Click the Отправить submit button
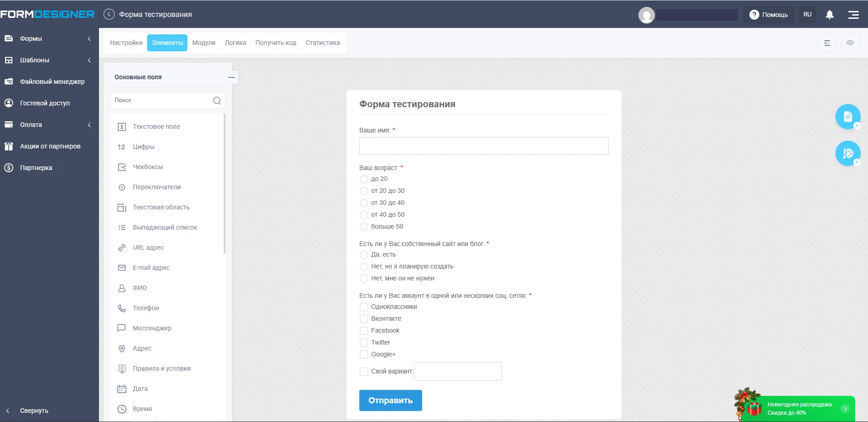This screenshot has height=422, width=868. (390, 400)
